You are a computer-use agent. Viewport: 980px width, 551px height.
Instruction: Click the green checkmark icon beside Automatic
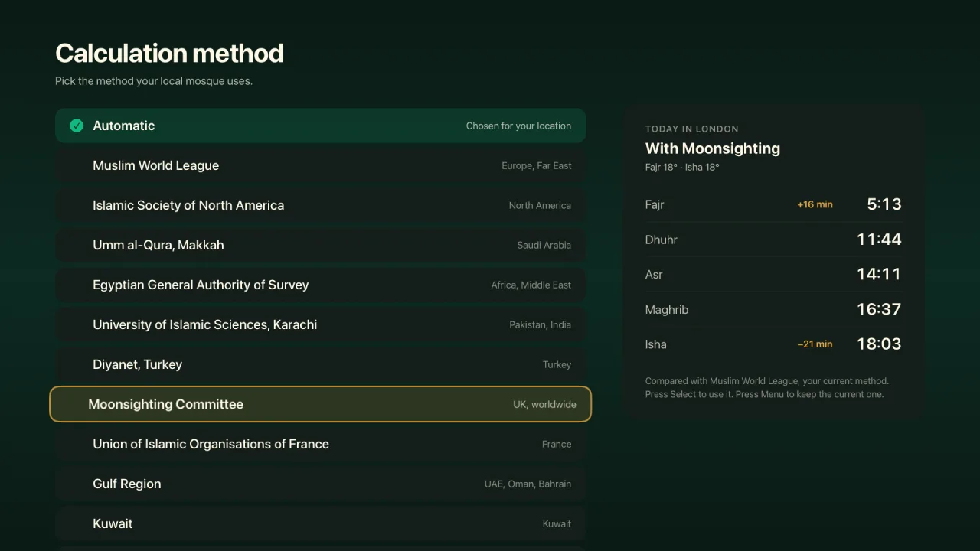pos(77,126)
